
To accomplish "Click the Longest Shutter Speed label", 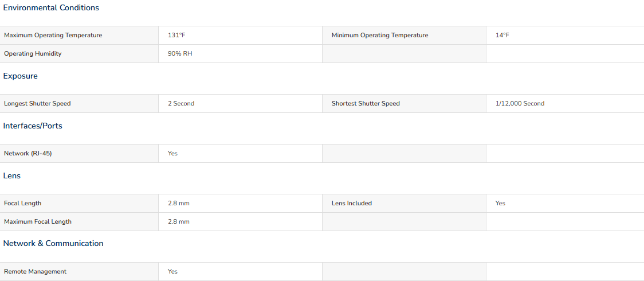I will [37, 104].
